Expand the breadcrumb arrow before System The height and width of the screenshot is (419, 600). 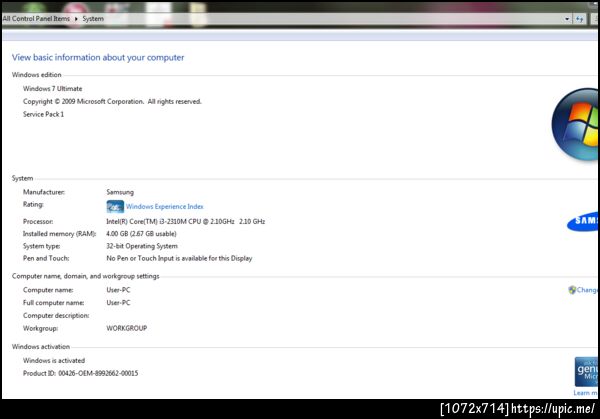tap(76, 19)
